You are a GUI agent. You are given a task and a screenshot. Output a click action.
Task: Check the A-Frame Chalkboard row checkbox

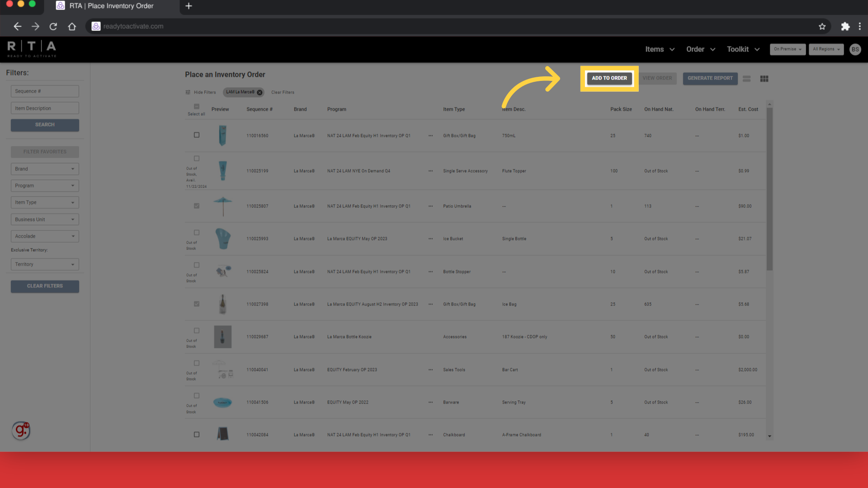(x=197, y=435)
